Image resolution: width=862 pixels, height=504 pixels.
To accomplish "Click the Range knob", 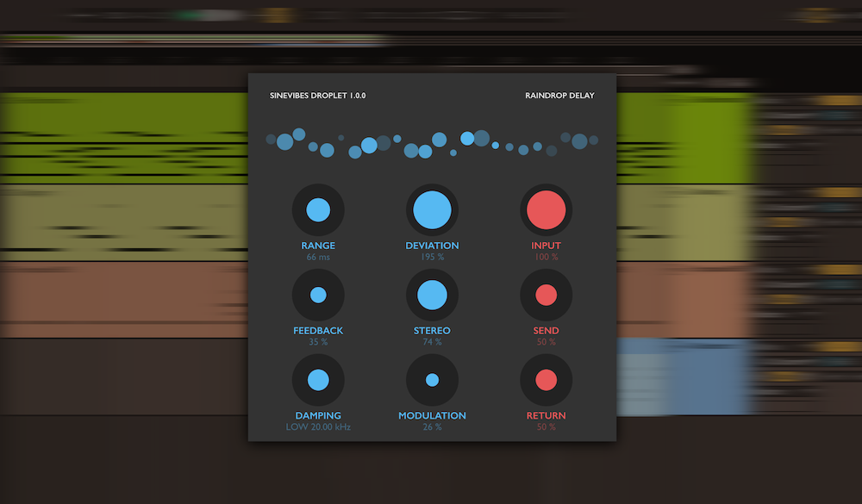I will pos(318,210).
